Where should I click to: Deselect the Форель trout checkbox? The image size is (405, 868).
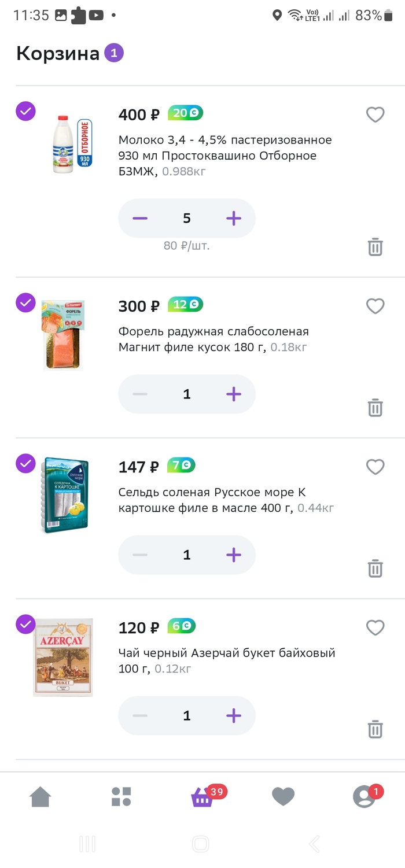[x=25, y=302]
